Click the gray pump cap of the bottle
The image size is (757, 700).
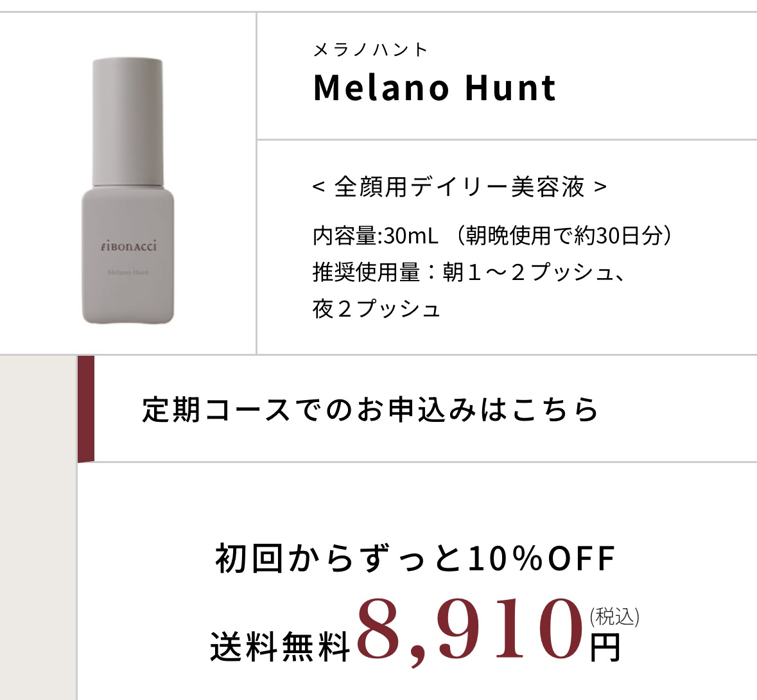pos(128,122)
